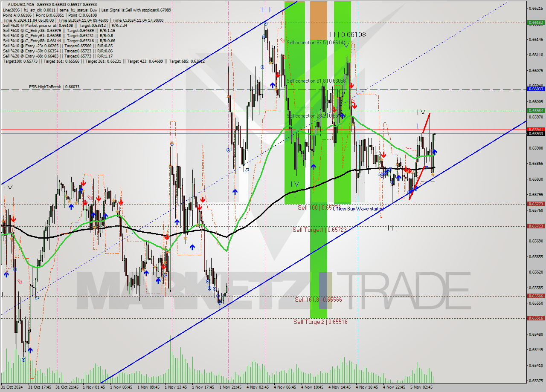Click the 4 Nov 06:45 time label
This screenshot has height=392, width=546.
[x=285, y=387]
